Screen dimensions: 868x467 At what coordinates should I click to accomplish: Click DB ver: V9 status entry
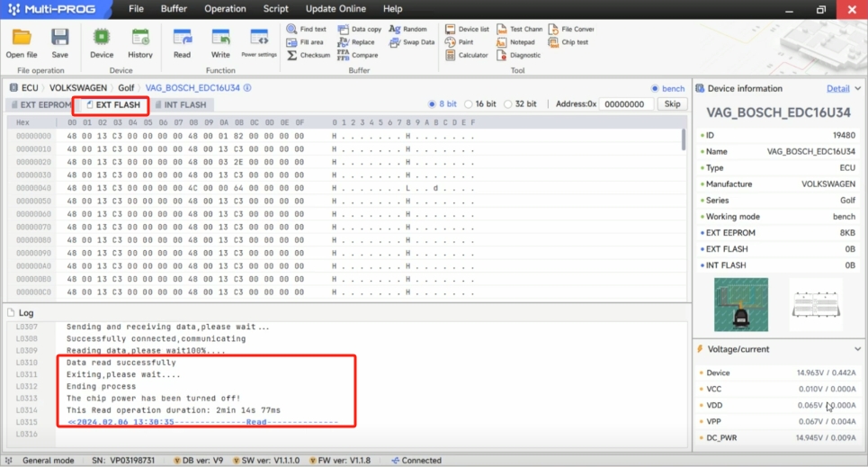tap(199, 461)
